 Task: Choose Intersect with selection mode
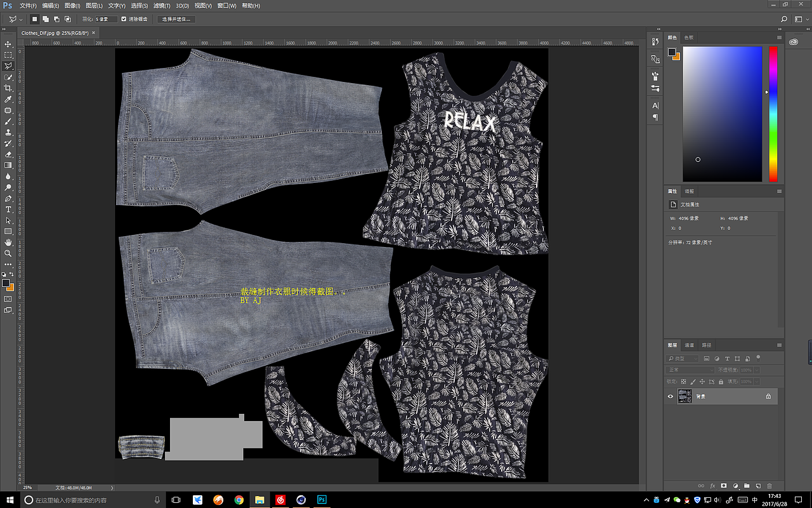click(x=69, y=19)
